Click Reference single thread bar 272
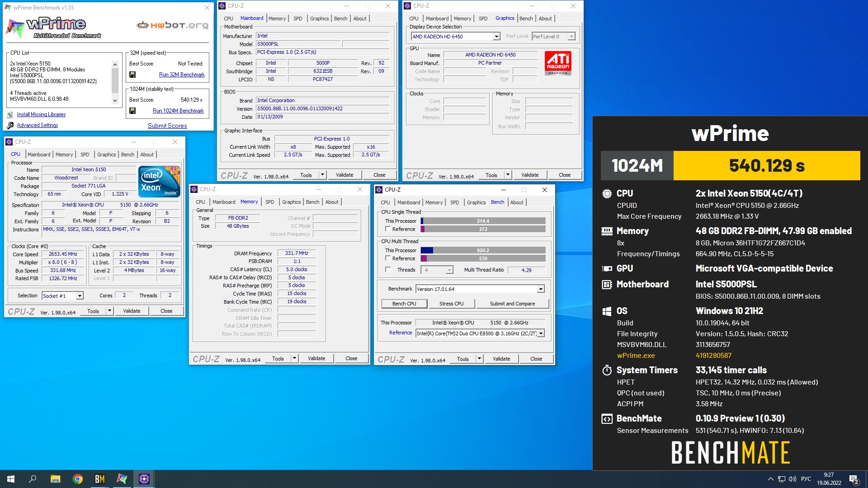The width and height of the screenshot is (868, 488). (x=483, y=229)
